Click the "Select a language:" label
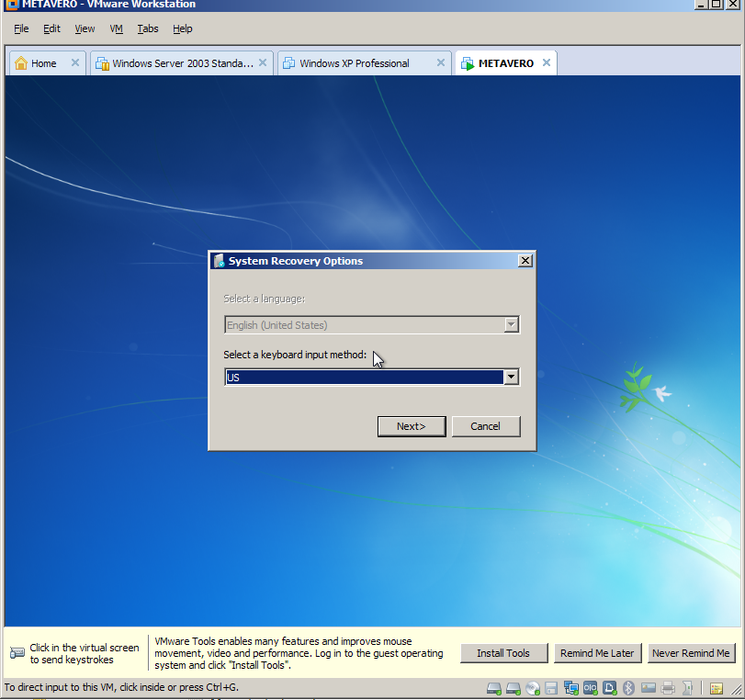The height and width of the screenshot is (700, 745). (x=265, y=299)
